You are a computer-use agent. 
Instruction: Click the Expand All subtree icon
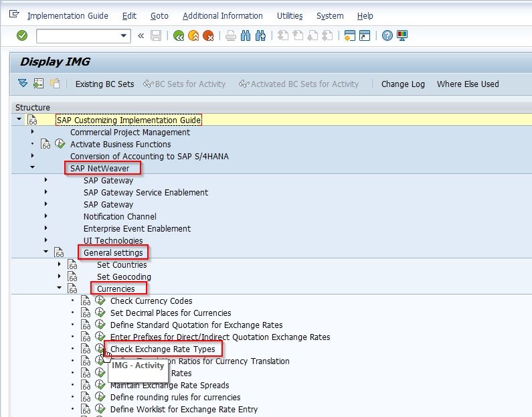(x=23, y=84)
